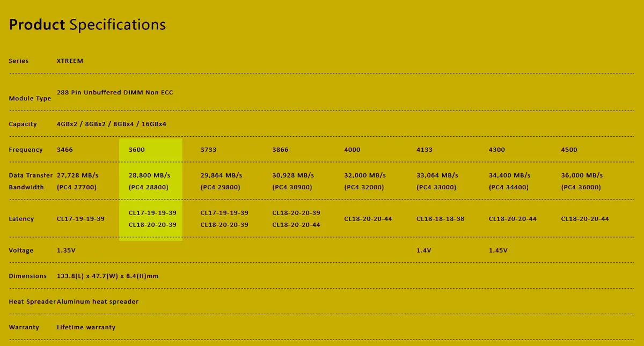Click the (PC4 27700) text

point(77,188)
